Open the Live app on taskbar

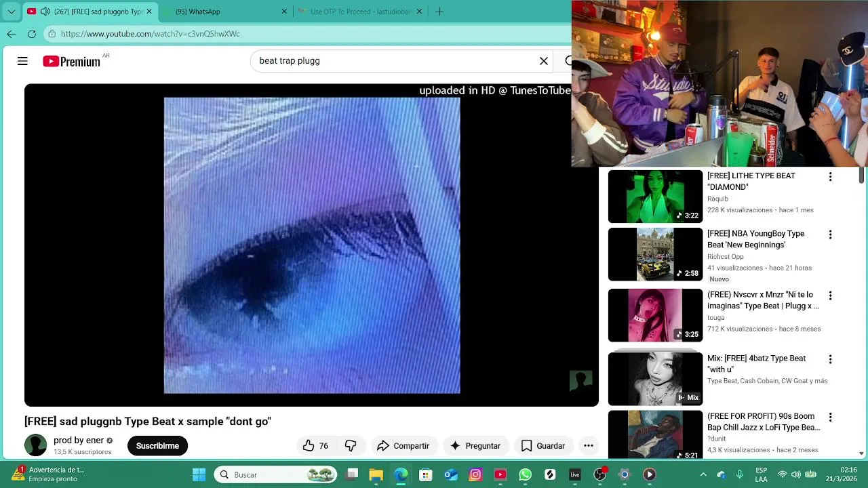coord(575,474)
